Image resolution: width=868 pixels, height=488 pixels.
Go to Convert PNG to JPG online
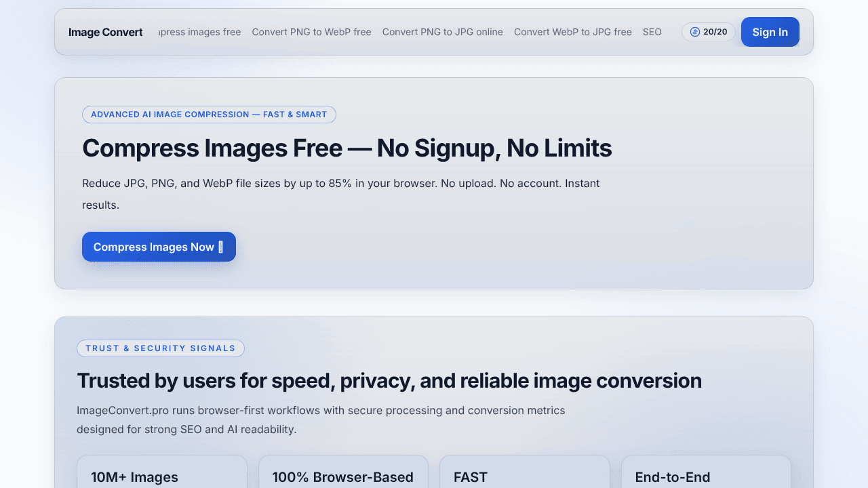click(x=443, y=32)
